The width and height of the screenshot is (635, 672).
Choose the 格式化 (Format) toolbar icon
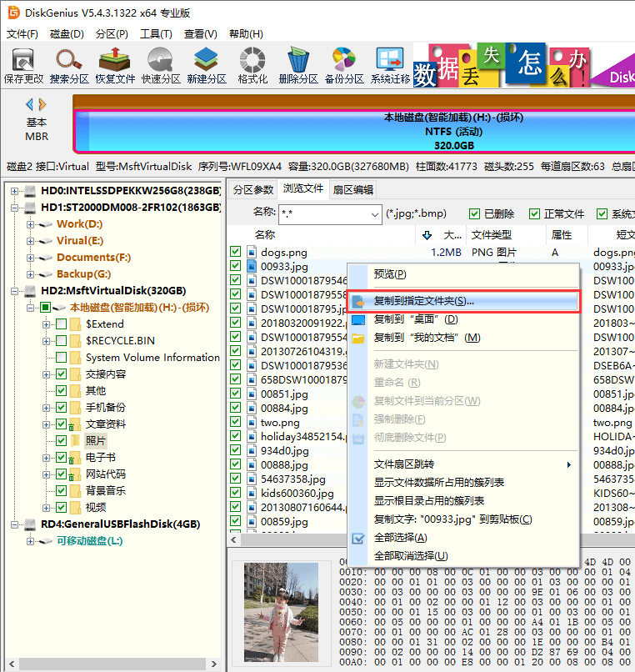click(x=252, y=65)
